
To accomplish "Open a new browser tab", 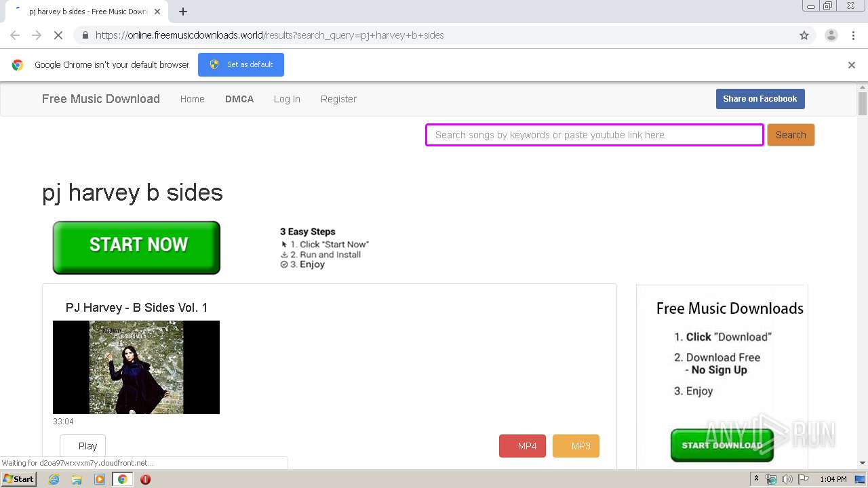I will coord(183,12).
